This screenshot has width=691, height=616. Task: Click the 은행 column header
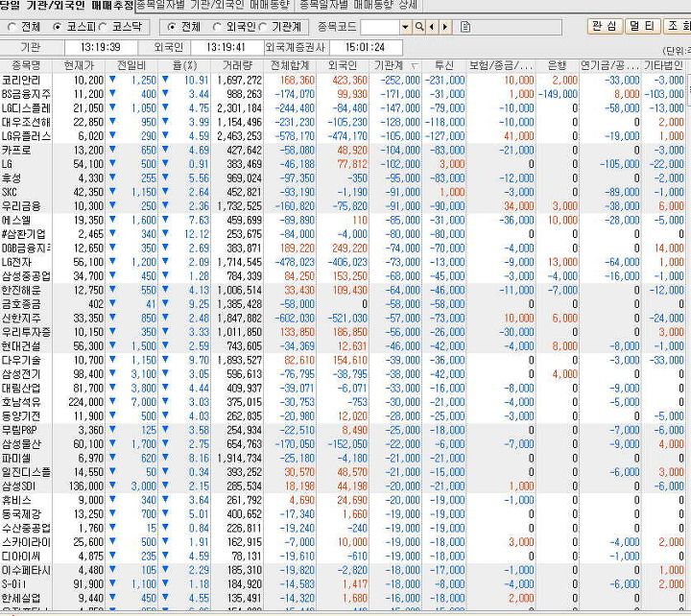click(557, 65)
